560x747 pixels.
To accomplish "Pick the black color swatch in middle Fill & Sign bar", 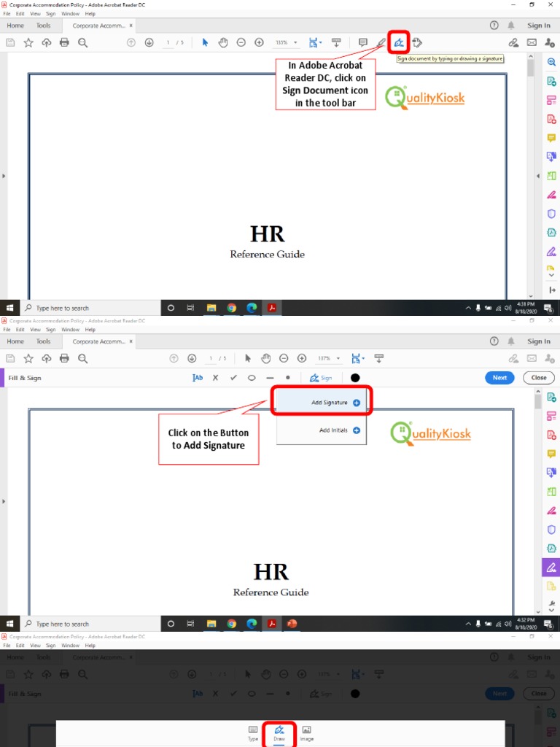I will pyautogui.click(x=355, y=378).
